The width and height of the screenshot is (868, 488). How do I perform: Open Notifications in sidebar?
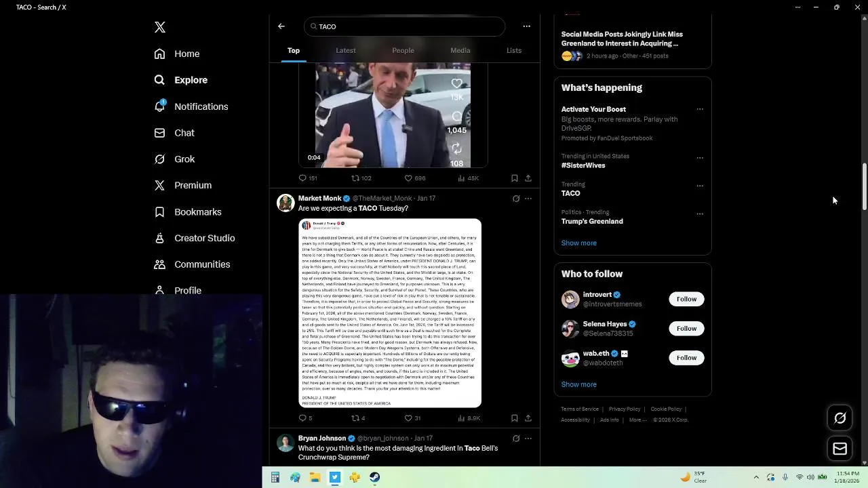tap(191, 106)
